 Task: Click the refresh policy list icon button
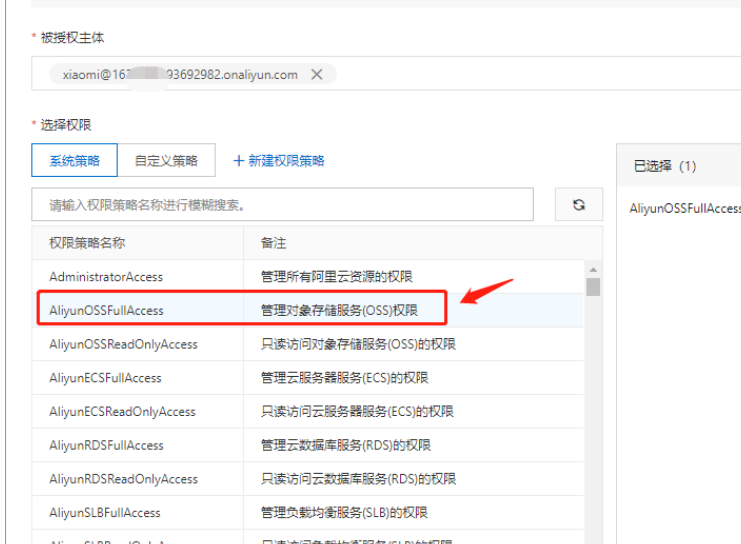(578, 205)
